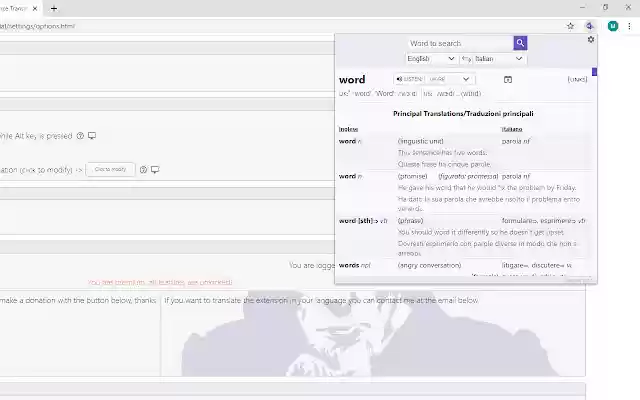Open the green profile avatar
Screen dimensions: 640x400
tap(613, 26)
